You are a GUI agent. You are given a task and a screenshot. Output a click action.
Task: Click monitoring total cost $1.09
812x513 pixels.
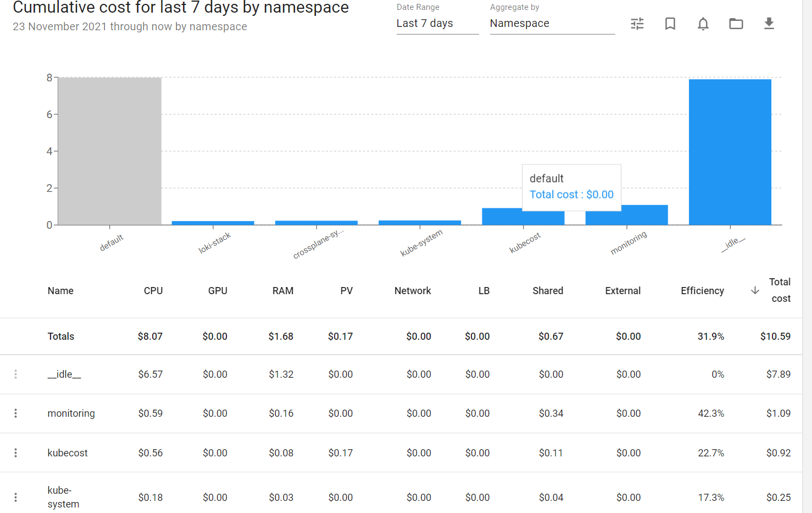point(778,413)
